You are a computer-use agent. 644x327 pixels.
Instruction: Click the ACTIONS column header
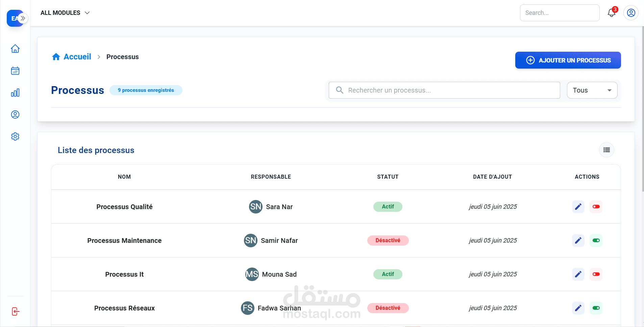pos(587,177)
